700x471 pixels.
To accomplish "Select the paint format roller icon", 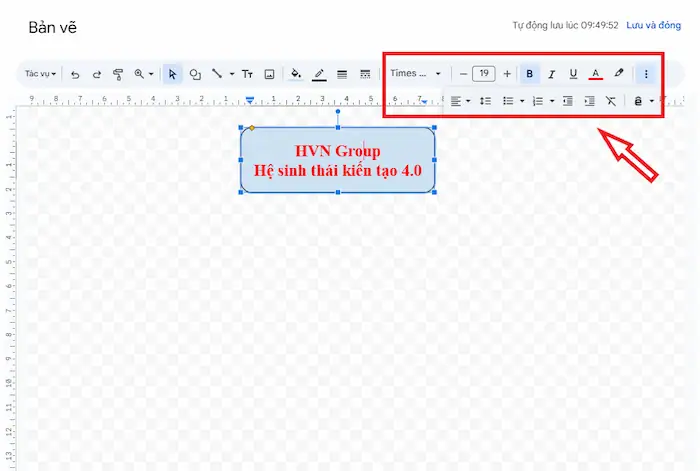I will click(118, 74).
